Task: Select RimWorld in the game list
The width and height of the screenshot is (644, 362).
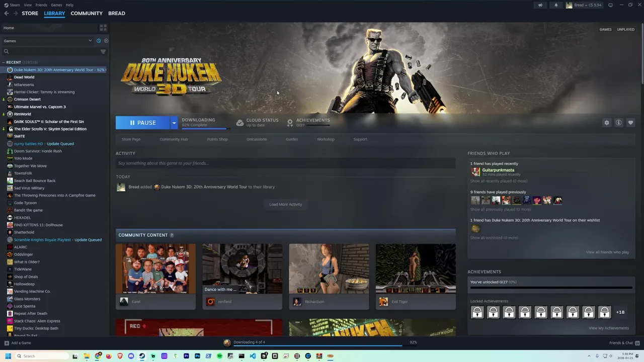Action: 22,114
